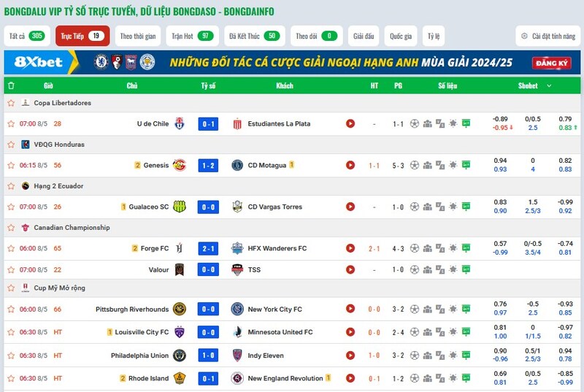The width and height of the screenshot is (584, 392).
Task: Star the U de Chile match
Action: click(11, 124)
